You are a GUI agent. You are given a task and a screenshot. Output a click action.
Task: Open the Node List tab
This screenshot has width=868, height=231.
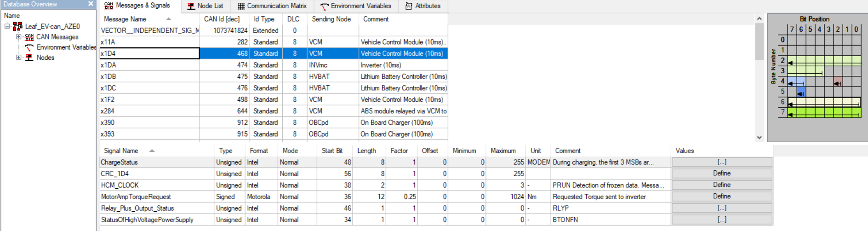point(205,6)
